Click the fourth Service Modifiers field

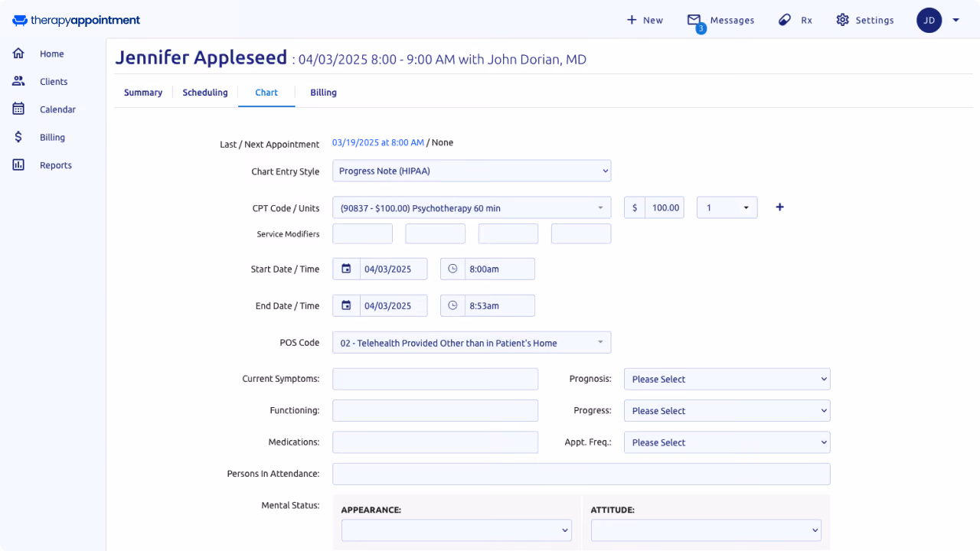point(581,233)
